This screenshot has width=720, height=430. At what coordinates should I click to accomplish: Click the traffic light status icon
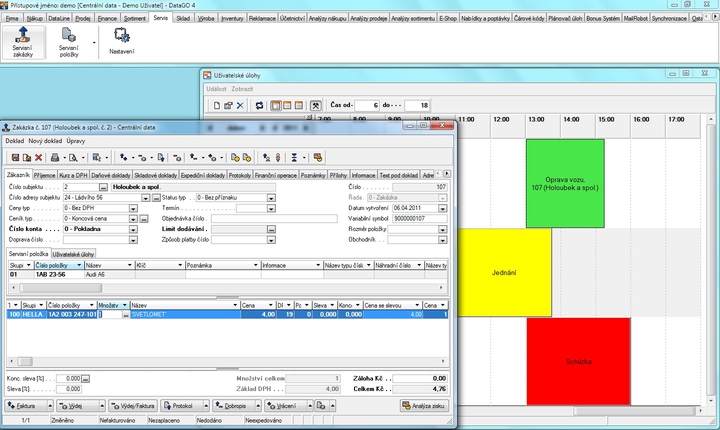pyautogui.click(x=278, y=158)
